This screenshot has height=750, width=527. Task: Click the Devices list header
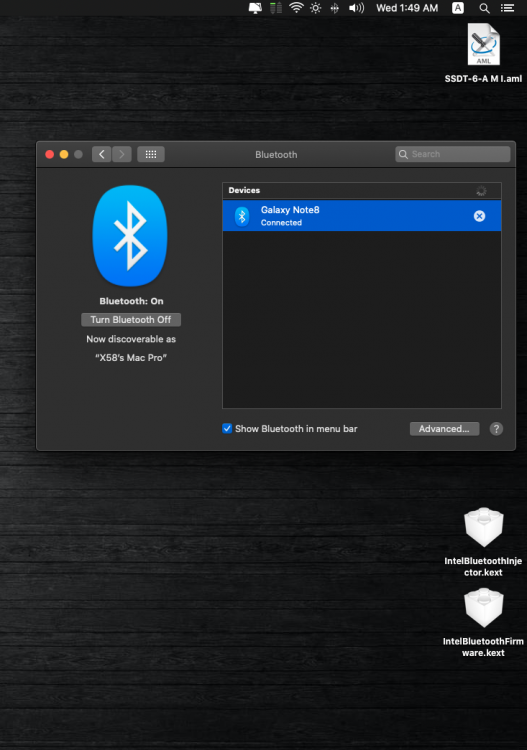click(x=362, y=190)
